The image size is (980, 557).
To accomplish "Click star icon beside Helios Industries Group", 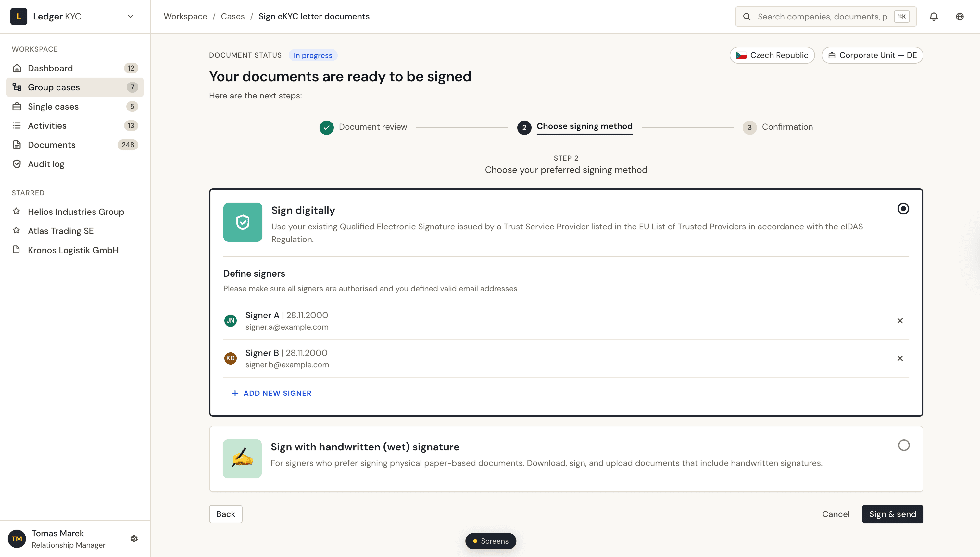I will click(17, 211).
